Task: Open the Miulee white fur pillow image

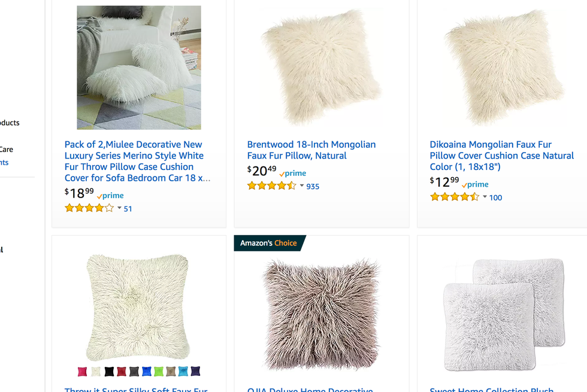Action: 139,68
